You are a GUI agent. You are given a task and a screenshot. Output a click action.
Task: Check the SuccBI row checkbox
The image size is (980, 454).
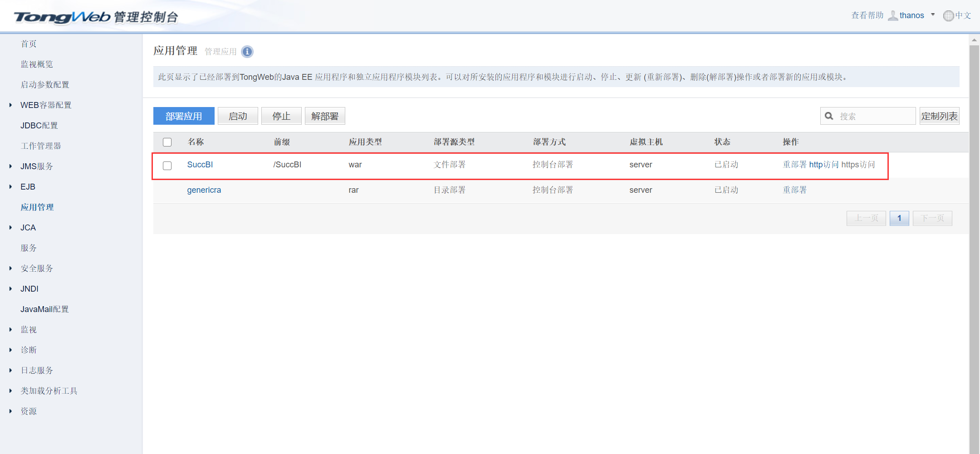(167, 166)
